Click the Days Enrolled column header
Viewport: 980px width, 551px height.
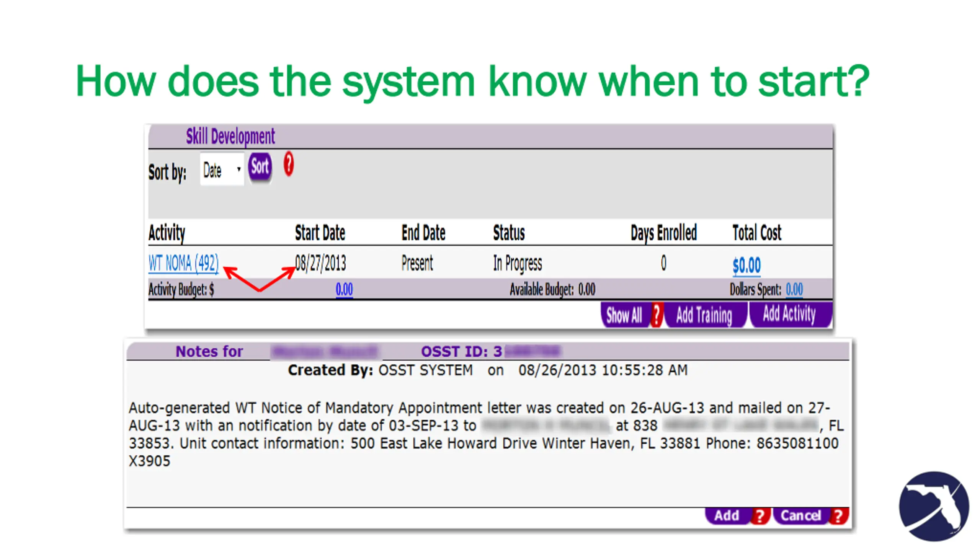coord(664,233)
